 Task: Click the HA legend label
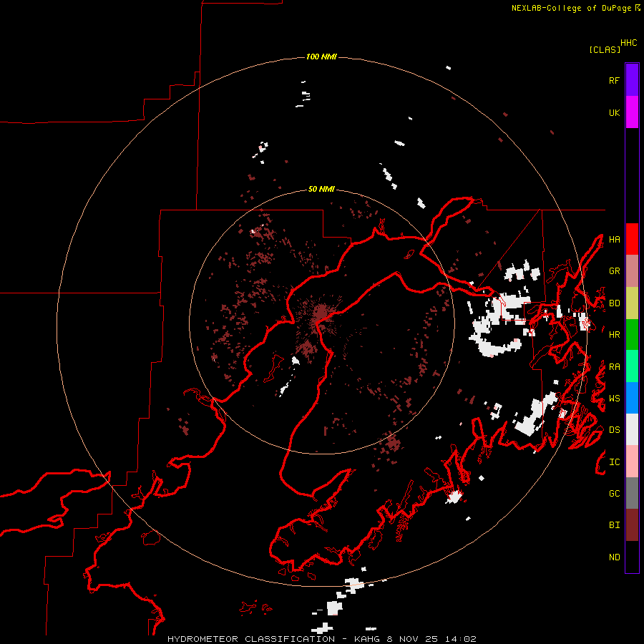pyautogui.click(x=614, y=240)
